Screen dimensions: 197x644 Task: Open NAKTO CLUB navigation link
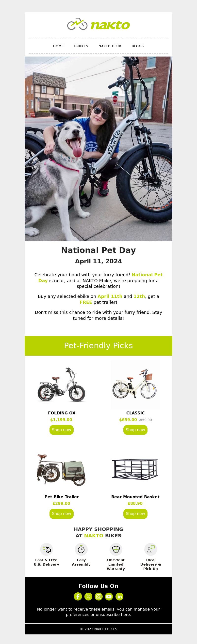[110, 46]
